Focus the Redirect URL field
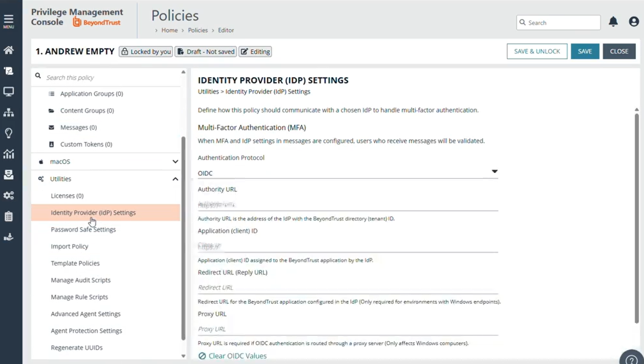 coord(348,287)
